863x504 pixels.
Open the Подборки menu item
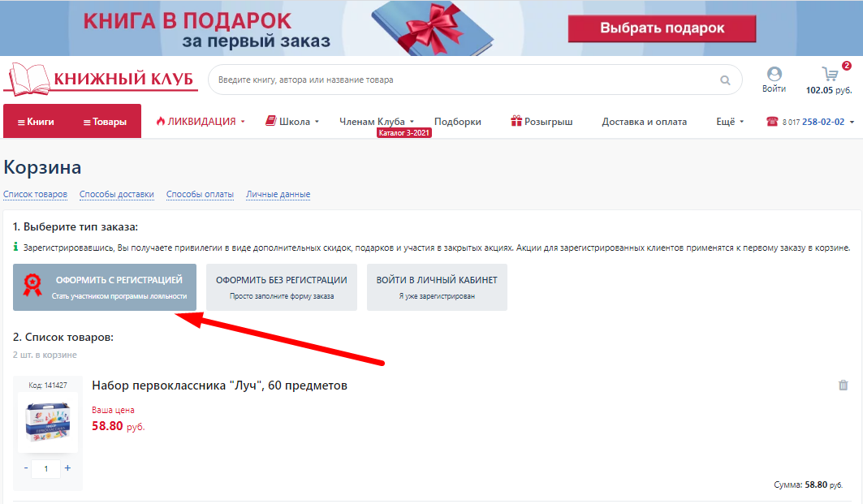(457, 122)
